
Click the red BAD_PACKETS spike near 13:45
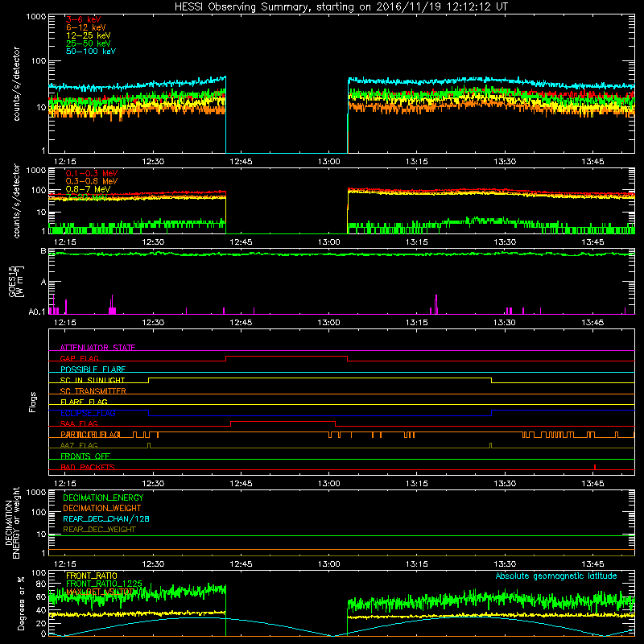click(595, 467)
